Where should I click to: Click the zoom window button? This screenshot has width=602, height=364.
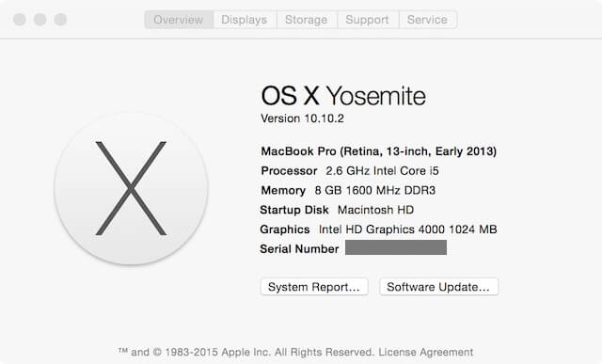tap(60, 19)
